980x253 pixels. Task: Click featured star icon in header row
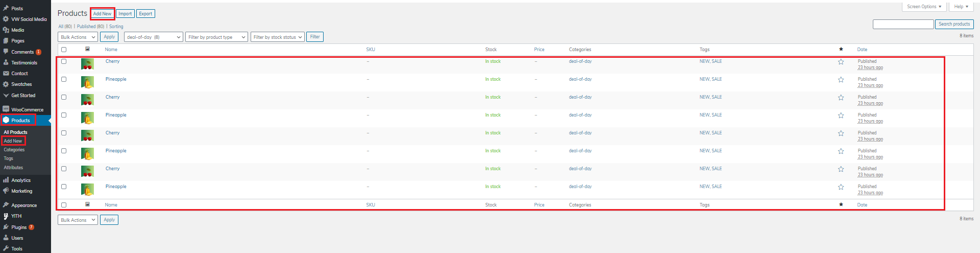tap(841, 49)
